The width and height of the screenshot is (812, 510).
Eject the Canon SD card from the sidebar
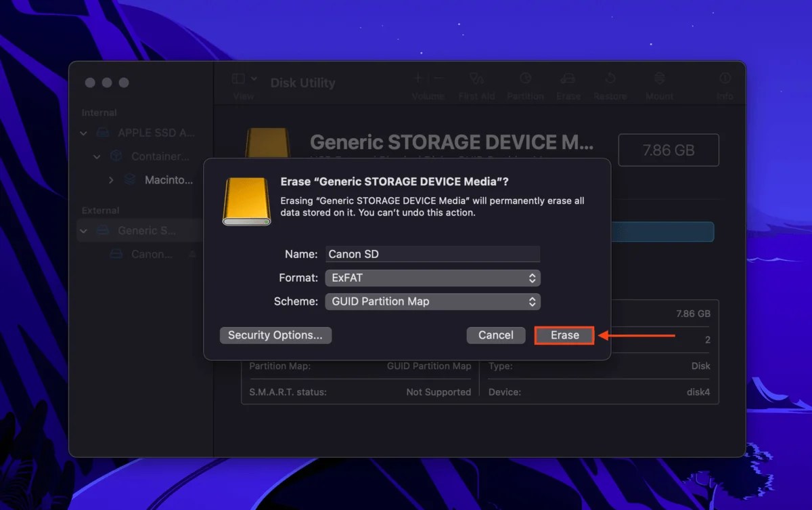pyautogui.click(x=192, y=254)
